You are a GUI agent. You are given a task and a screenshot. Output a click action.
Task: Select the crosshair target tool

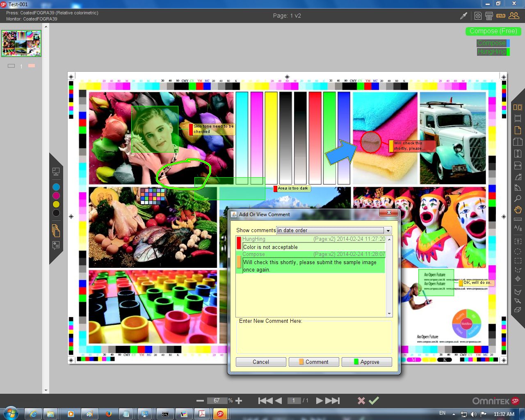coord(518,279)
